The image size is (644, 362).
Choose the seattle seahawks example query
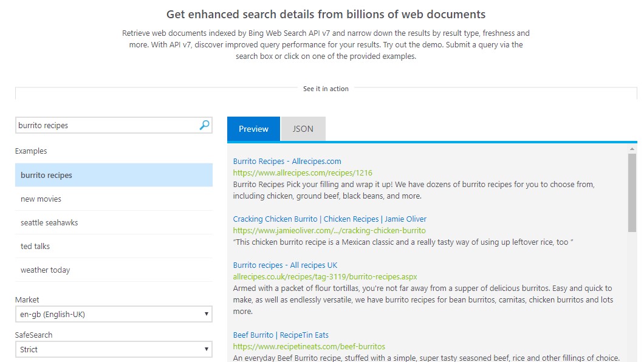(114, 223)
